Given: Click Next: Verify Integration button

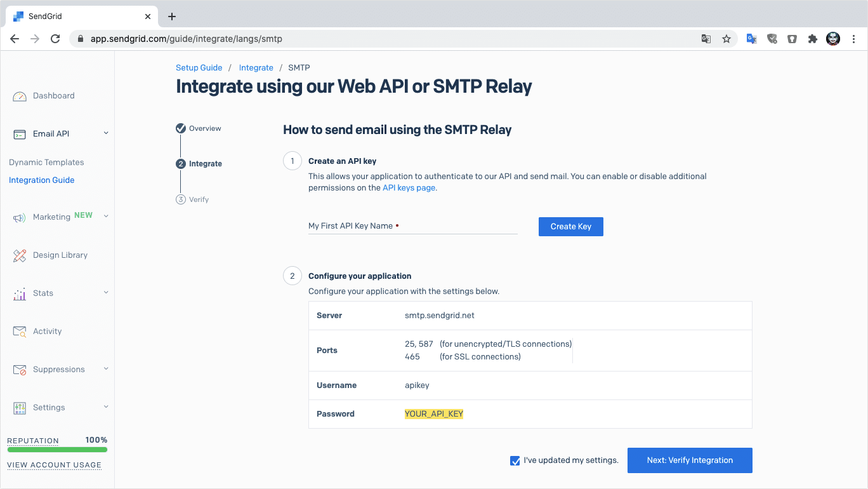Looking at the screenshot, I should click(690, 460).
